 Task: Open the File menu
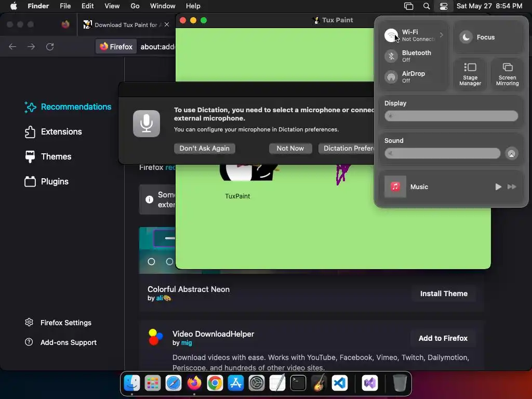point(65,6)
